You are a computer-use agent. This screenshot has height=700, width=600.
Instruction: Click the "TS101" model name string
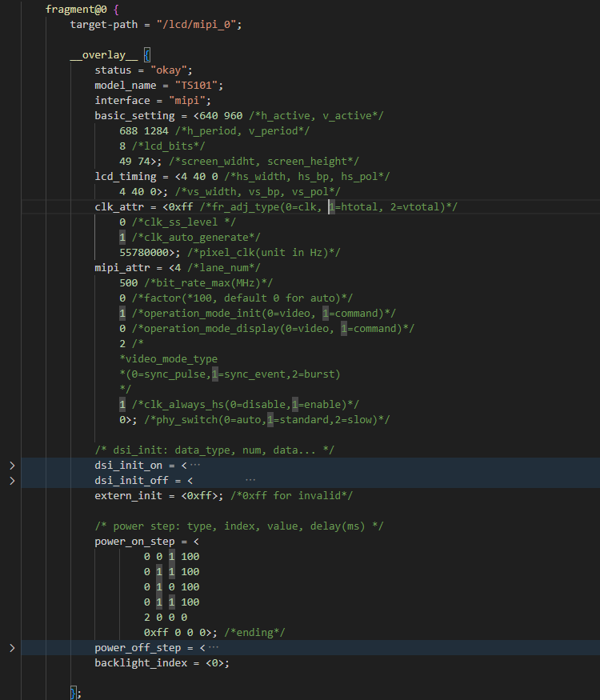(194, 86)
